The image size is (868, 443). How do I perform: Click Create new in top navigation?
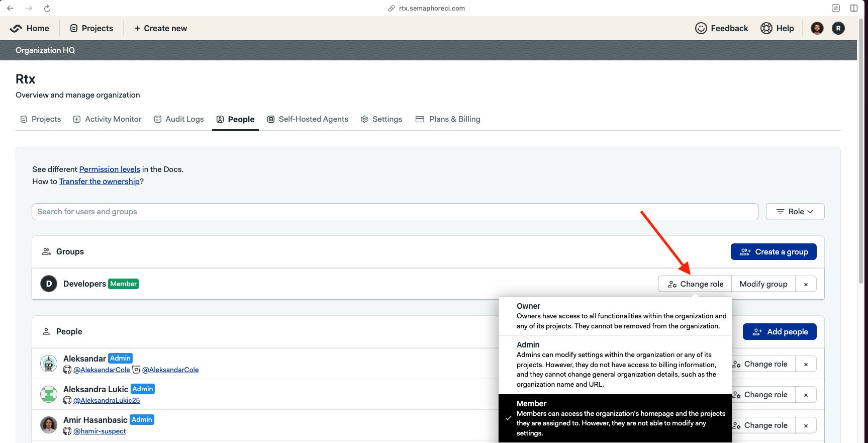[x=161, y=28]
